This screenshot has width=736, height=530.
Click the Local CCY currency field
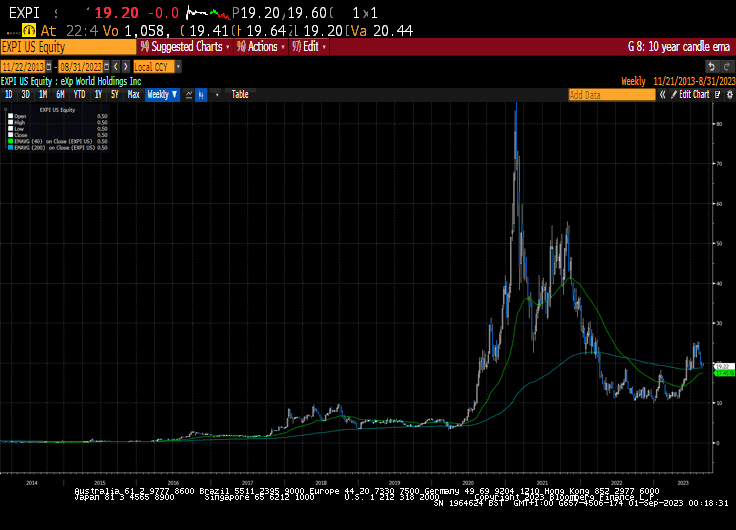pos(154,67)
